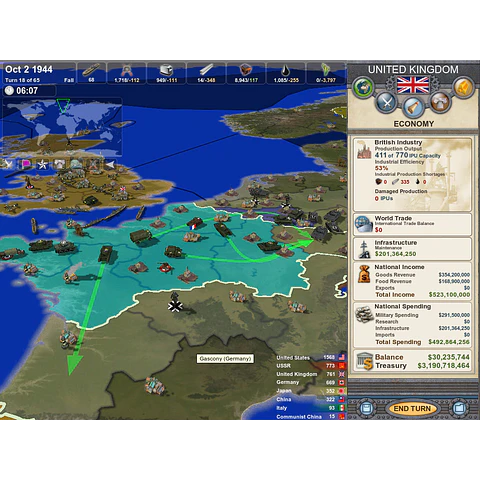480x480 pixels.
Task: Select Communist China in the score list
Action: pos(310,416)
